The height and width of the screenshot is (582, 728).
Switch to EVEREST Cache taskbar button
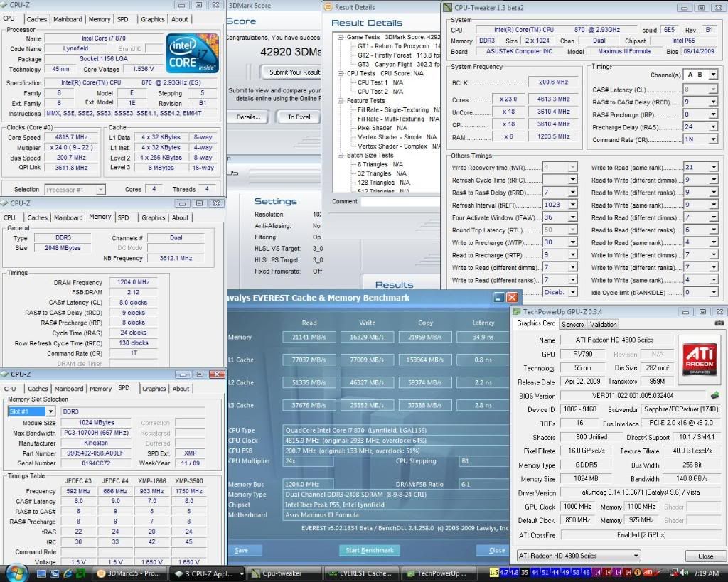[362, 573]
